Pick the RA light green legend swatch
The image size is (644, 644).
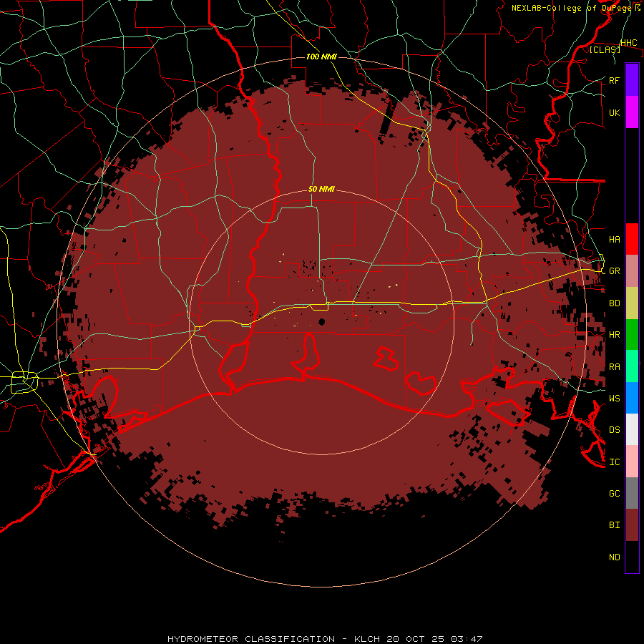632,366
